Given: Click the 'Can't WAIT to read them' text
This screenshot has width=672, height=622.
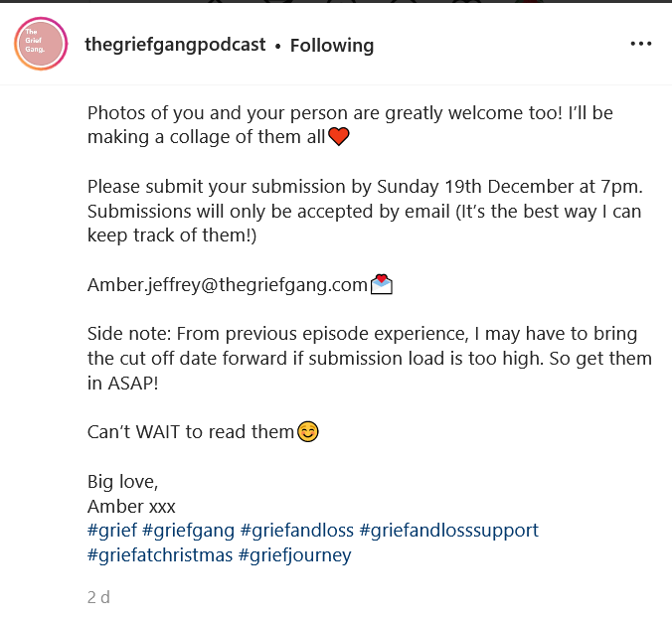Looking at the screenshot, I should 191,432.
